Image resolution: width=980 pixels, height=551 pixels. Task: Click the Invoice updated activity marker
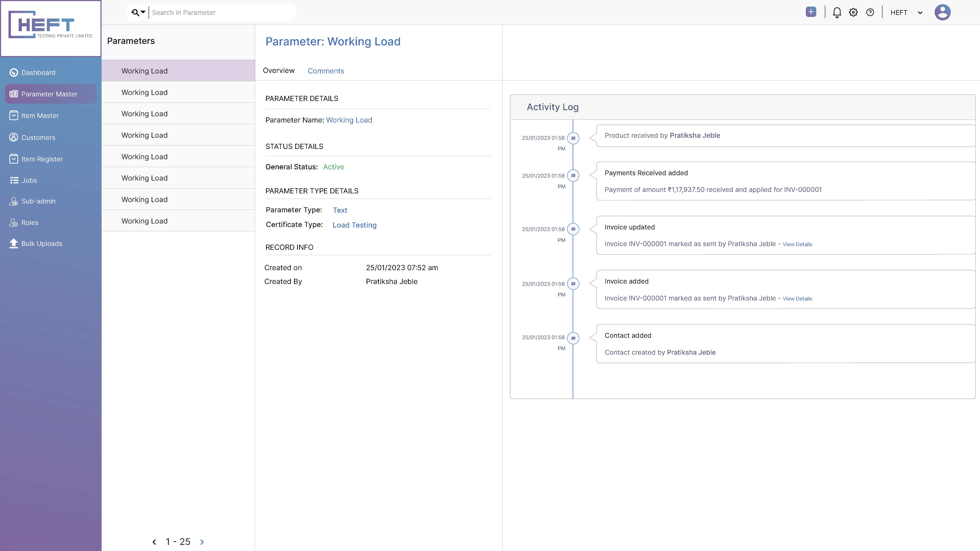[x=573, y=229]
